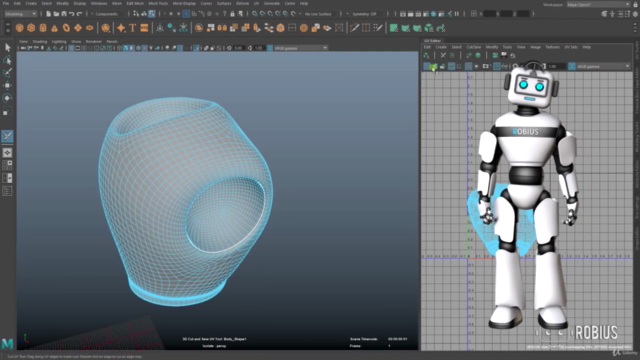Open the File menu
Viewport: 640px width, 360px height.
tap(6, 3)
